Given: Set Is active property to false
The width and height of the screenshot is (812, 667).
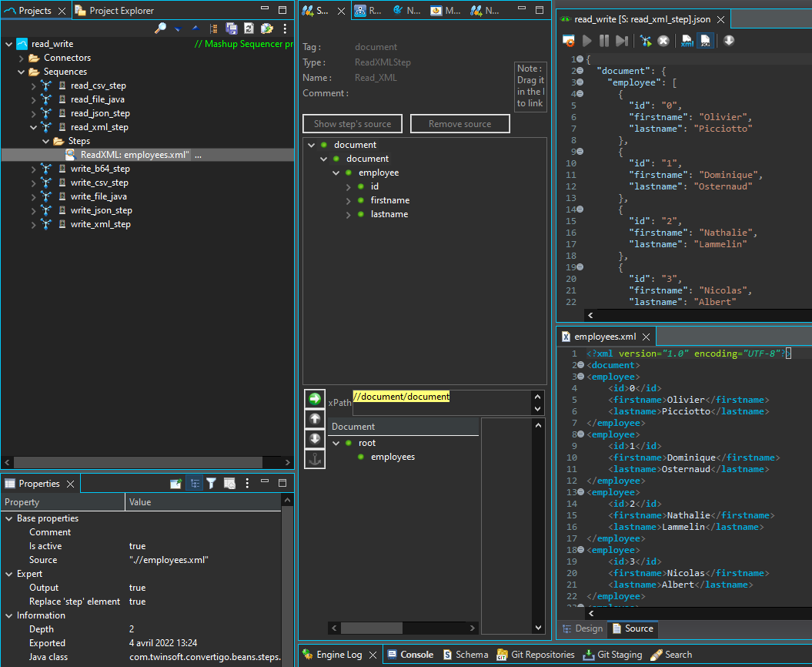Looking at the screenshot, I should point(137,545).
